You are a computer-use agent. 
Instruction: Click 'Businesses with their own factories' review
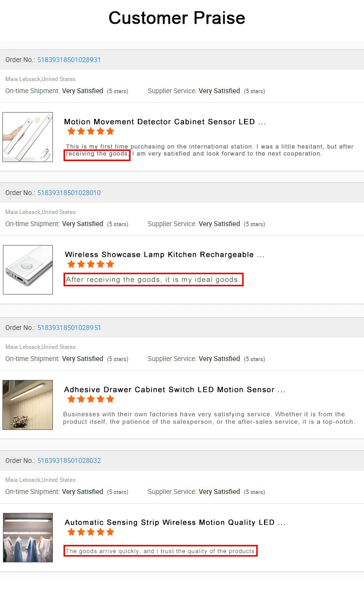coord(209,418)
